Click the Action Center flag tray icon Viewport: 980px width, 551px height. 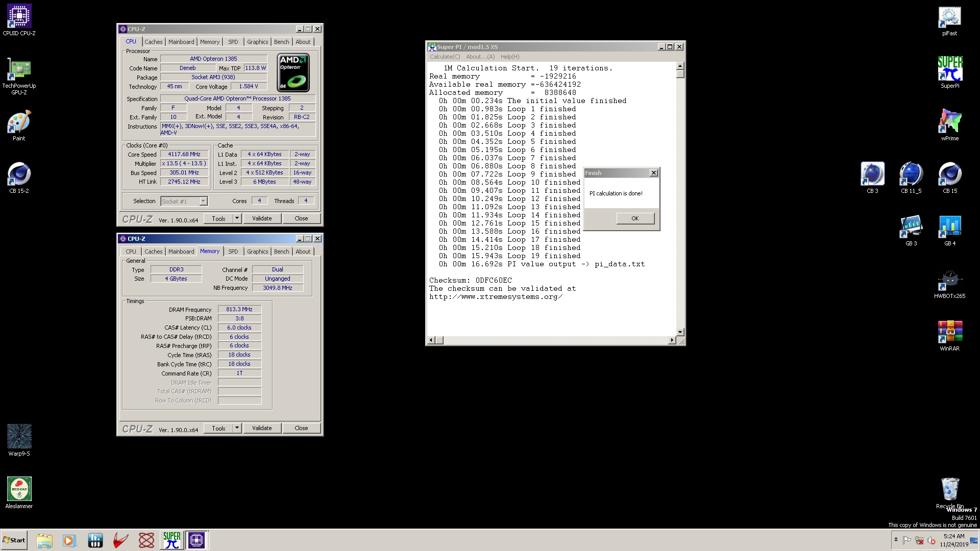[x=907, y=540]
